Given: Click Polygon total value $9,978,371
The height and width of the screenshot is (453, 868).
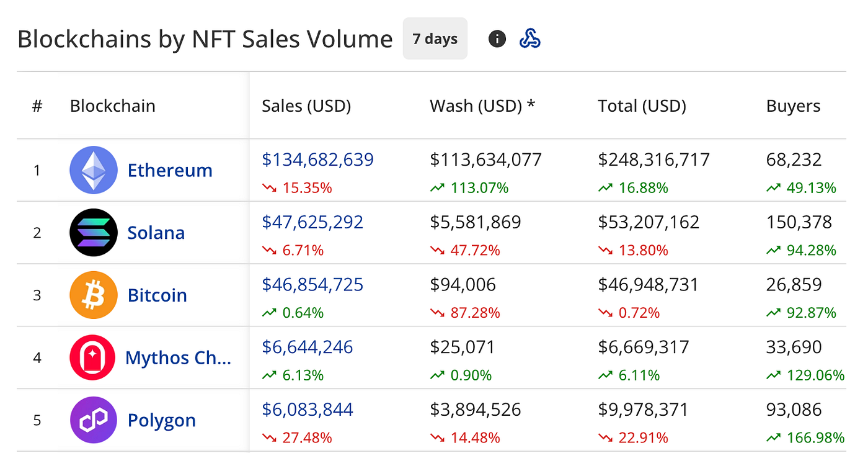Looking at the screenshot, I should (644, 410).
